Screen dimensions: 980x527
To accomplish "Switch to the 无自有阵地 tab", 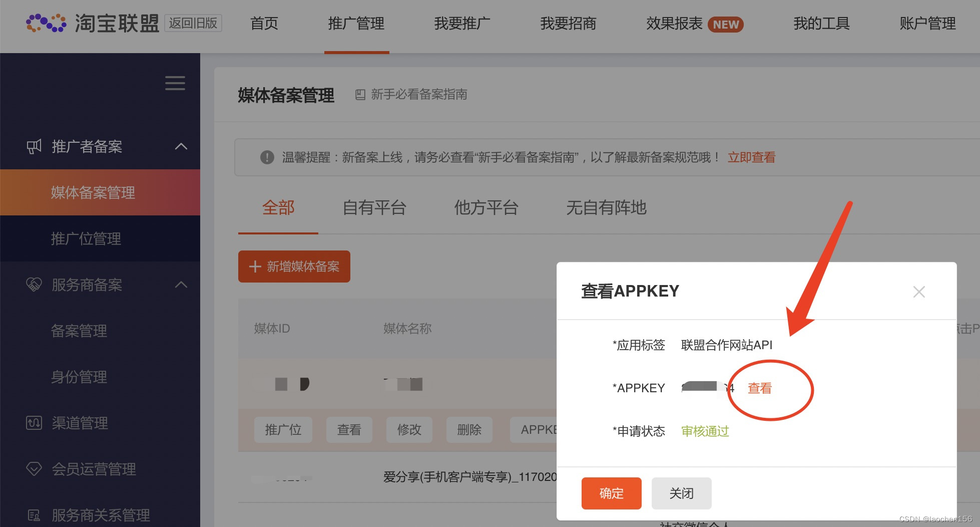I will point(606,207).
